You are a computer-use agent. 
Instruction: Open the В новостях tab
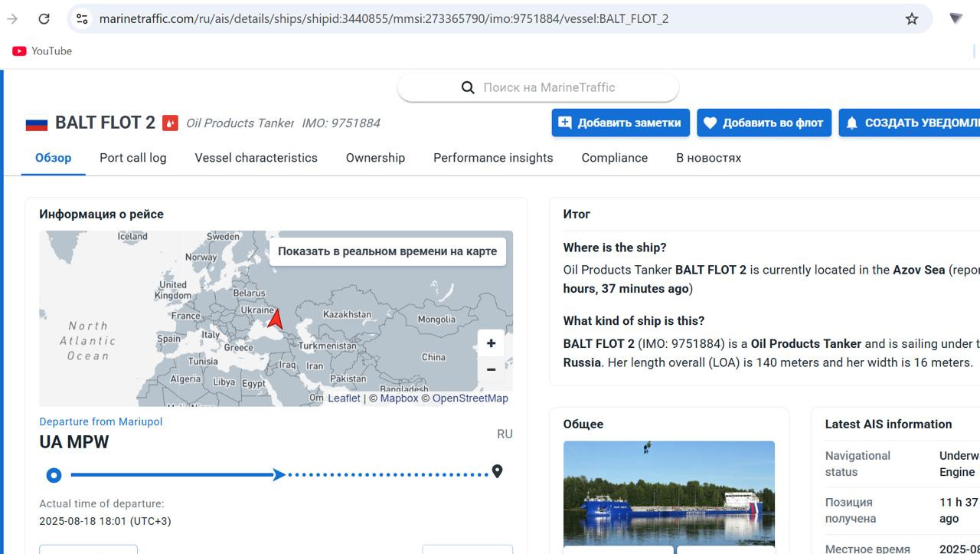coord(709,158)
